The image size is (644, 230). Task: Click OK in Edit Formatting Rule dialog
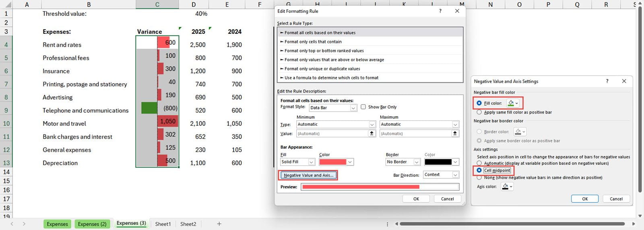point(416,199)
